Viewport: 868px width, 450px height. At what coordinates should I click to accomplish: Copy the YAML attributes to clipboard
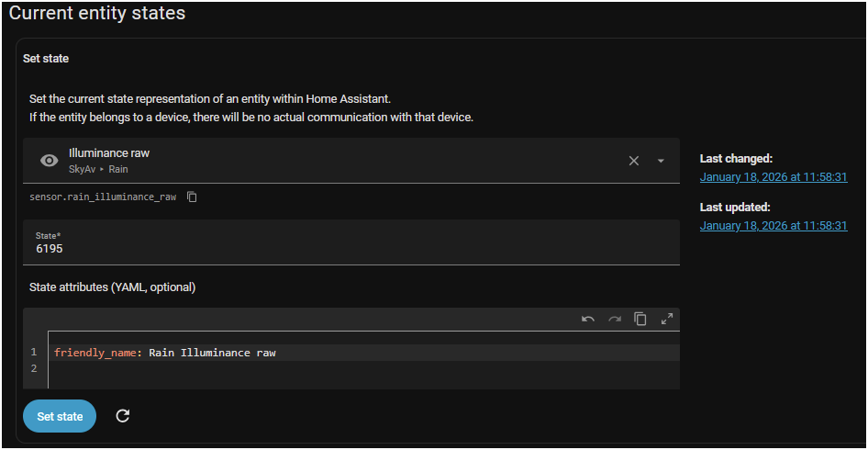tap(640, 319)
